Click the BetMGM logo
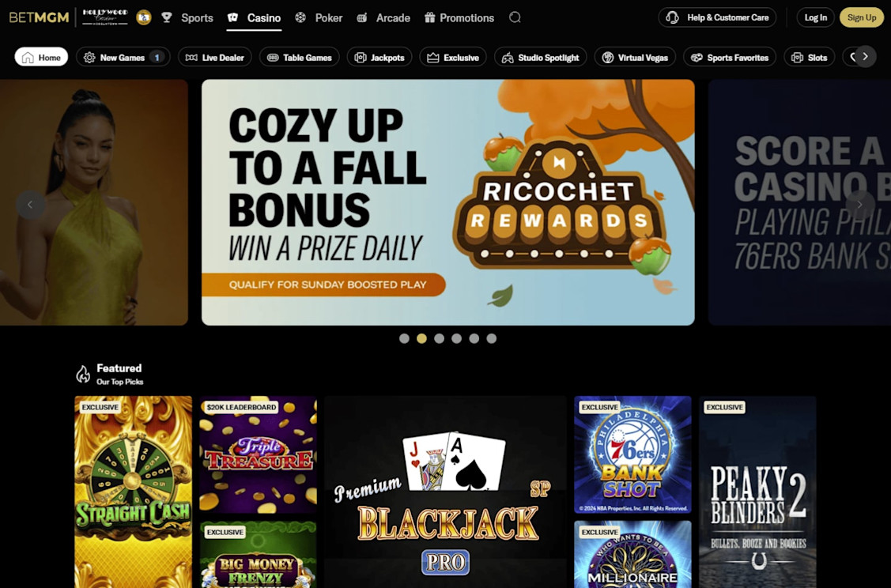The image size is (891, 588). [39, 17]
